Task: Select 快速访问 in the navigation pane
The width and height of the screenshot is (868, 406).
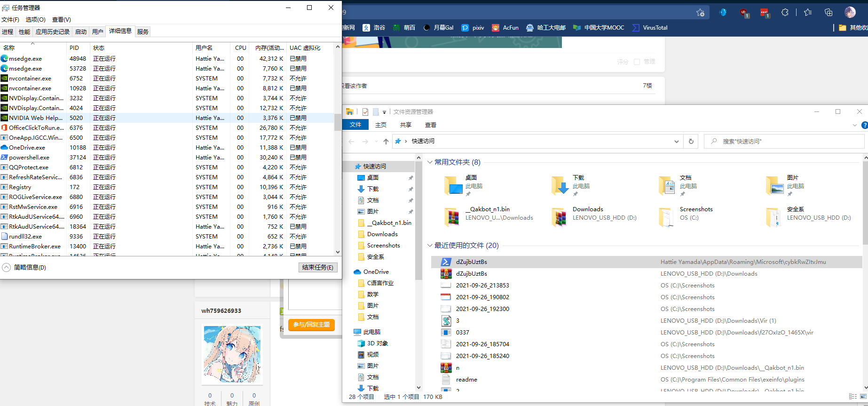Action: coord(374,167)
